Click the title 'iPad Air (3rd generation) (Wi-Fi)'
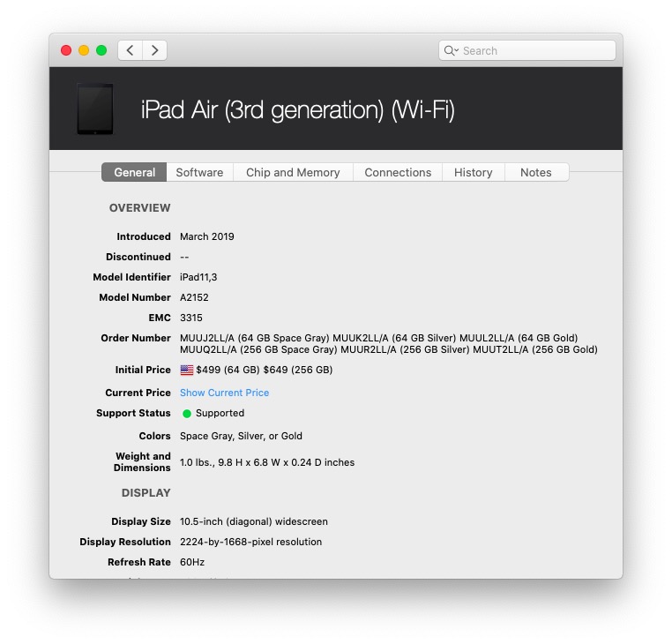Image resolution: width=672 pixels, height=644 pixels. coord(298,109)
